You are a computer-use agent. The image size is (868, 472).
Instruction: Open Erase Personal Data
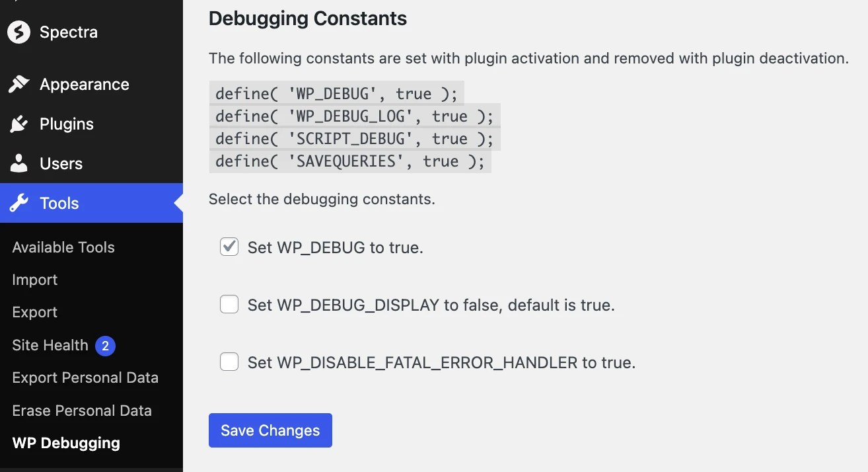coord(82,411)
